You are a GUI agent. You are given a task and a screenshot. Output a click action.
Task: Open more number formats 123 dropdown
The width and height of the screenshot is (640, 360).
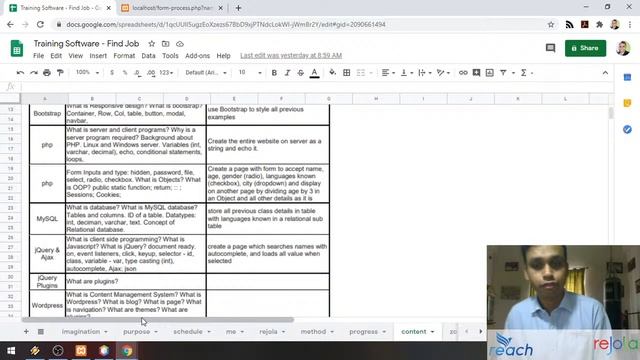coord(166,73)
